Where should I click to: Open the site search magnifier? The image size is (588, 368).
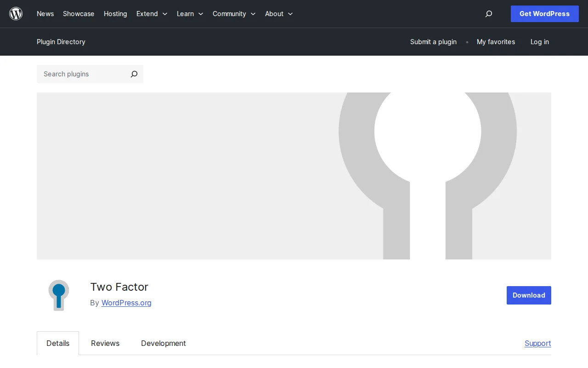(488, 14)
